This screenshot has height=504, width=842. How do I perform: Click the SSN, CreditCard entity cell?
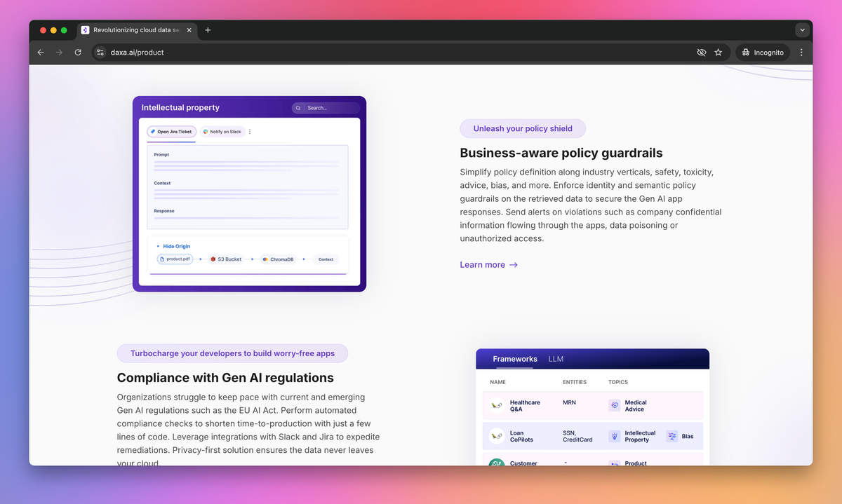coord(577,436)
